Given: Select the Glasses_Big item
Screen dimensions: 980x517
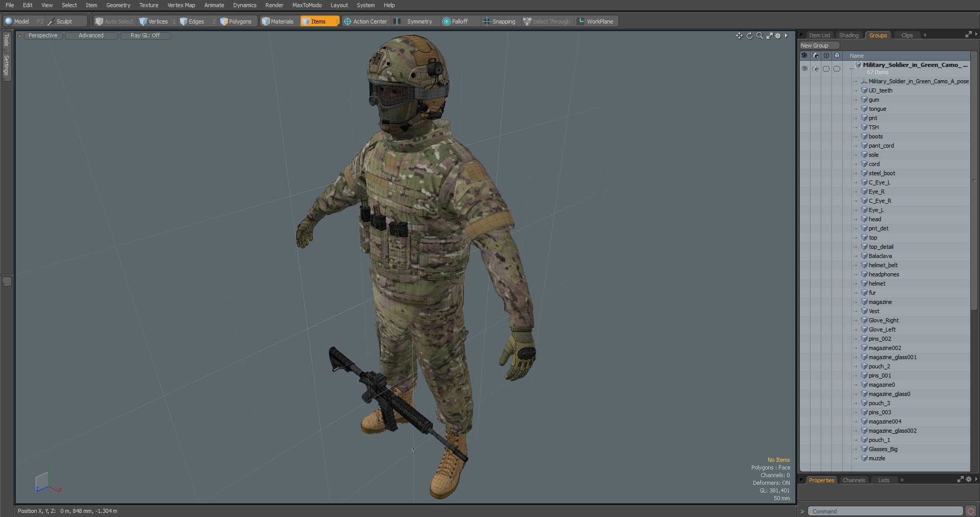Looking at the screenshot, I should [x=883, y=449].
